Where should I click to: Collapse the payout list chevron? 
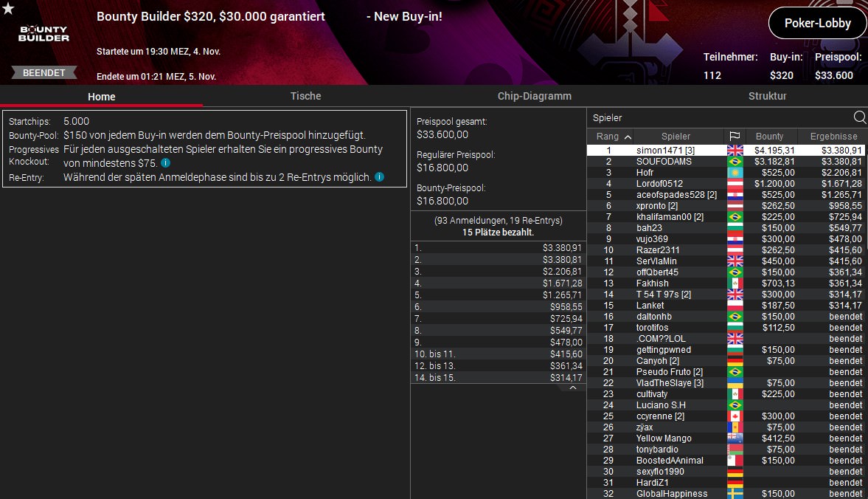573,388
